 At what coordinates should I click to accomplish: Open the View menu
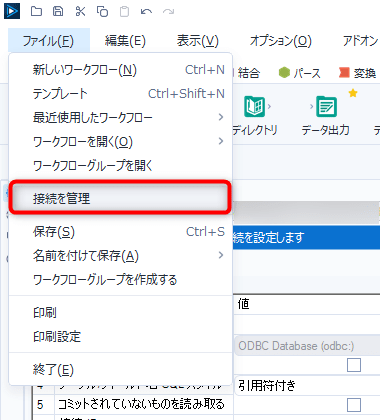pyautogui.click(x=198, y=41)
